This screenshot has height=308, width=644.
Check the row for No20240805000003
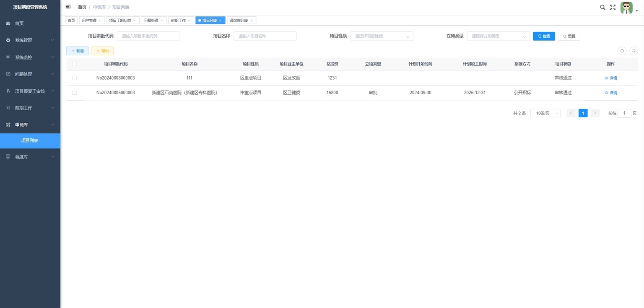[x=75, y=93]
